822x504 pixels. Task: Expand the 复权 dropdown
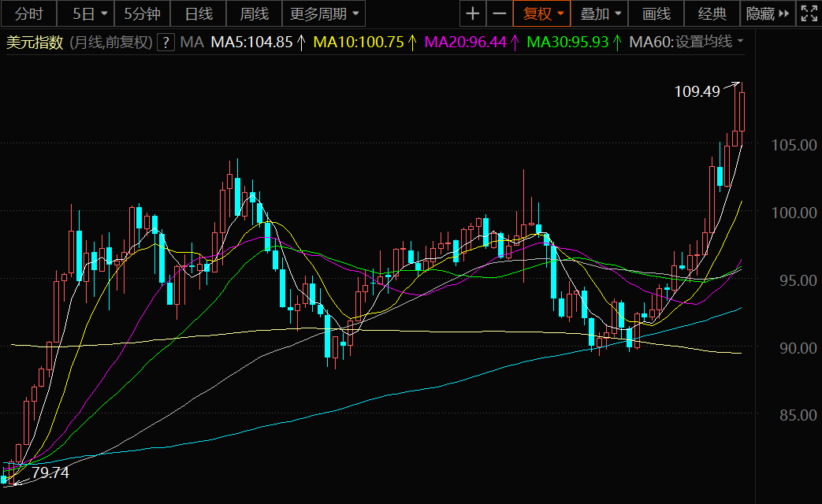541,13
